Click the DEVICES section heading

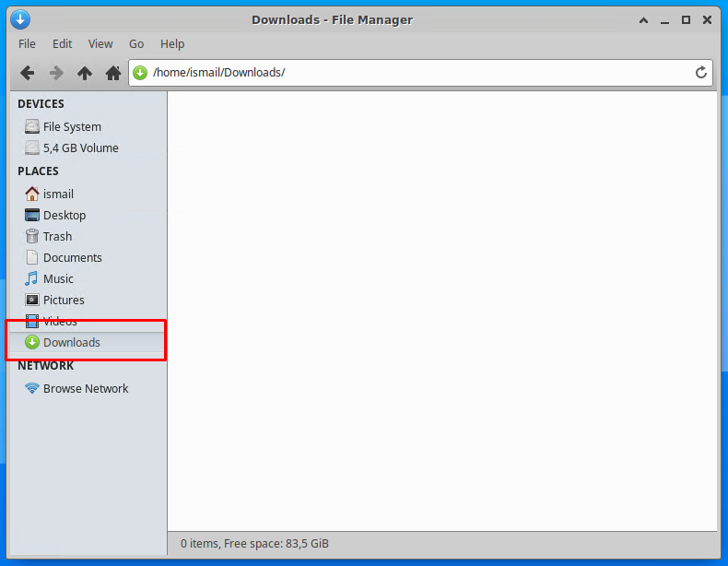pos(41,103)
